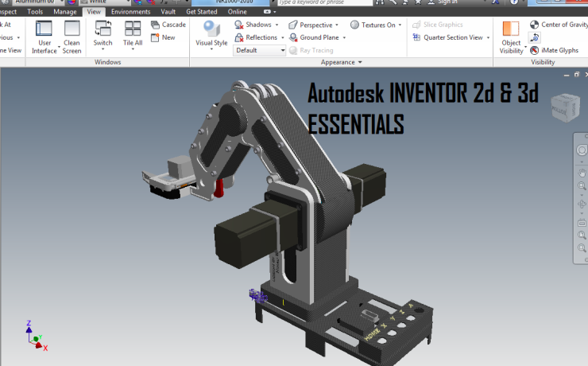Click the ViewCube in the viewport corner
588x366 pixels.
565,108
